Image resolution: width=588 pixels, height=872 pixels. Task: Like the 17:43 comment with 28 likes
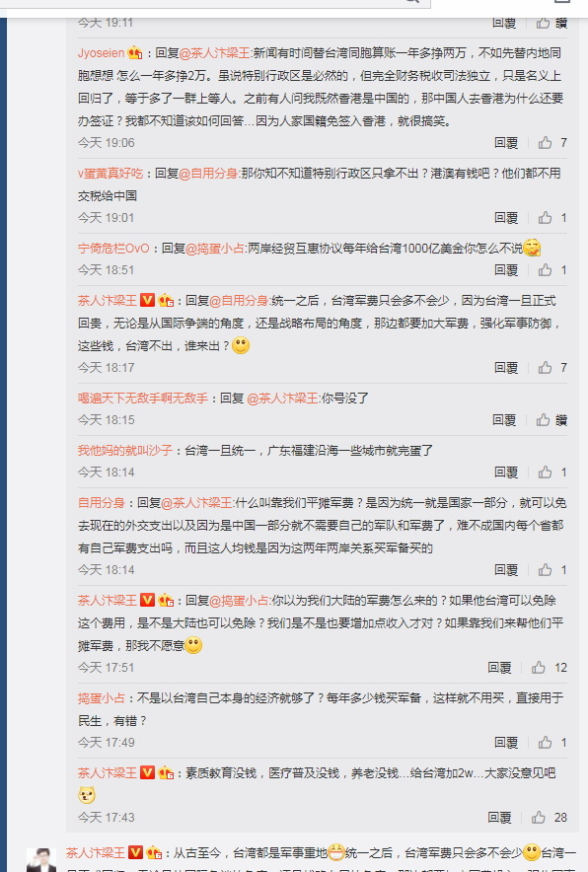click(x=538, y=817)
